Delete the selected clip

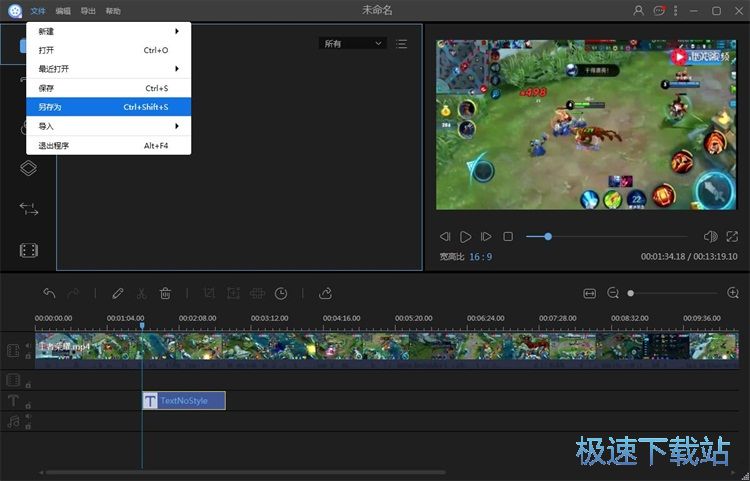coord(165,293)
